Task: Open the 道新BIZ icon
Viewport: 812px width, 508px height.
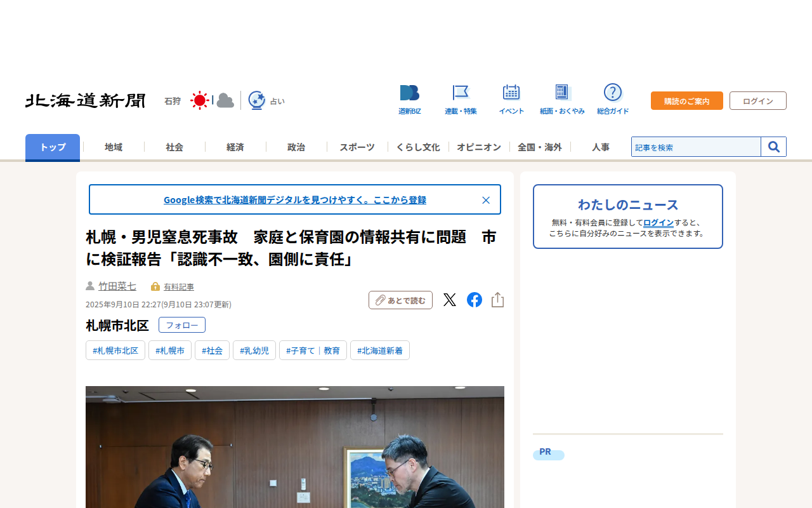Action: [410, 93]
